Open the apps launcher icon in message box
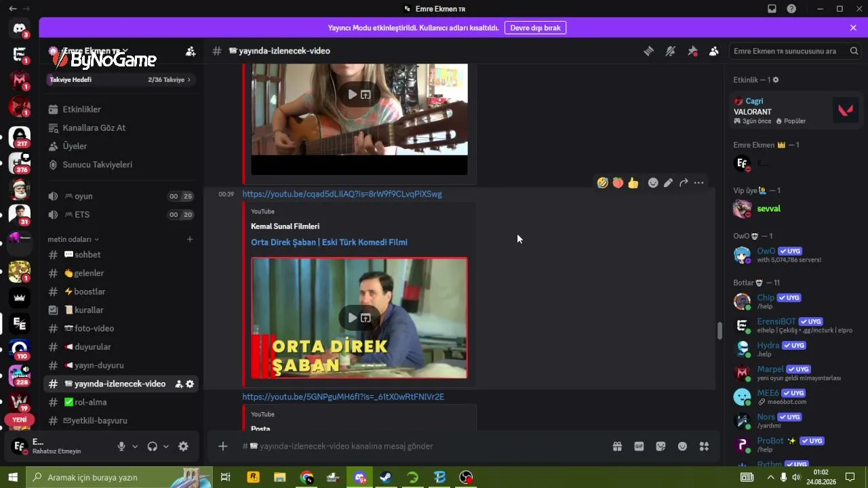The image size is (868, 488). click(x=704, y=446)
